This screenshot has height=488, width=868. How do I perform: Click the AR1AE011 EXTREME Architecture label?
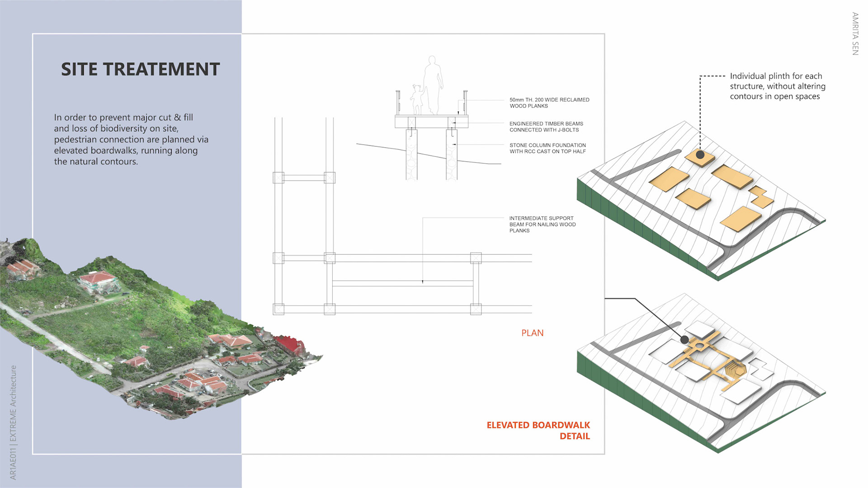[x=13, y=422]
